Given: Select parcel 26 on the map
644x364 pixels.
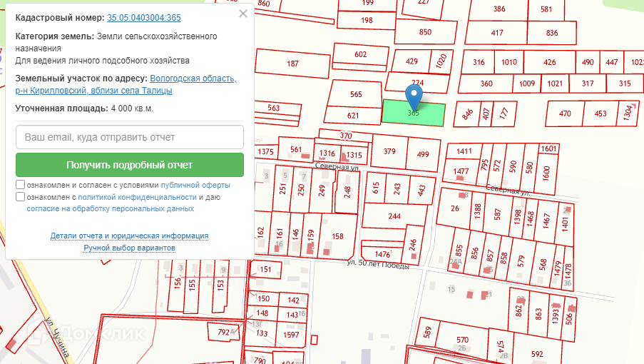Looking at the screenshot, I should 455,208.
